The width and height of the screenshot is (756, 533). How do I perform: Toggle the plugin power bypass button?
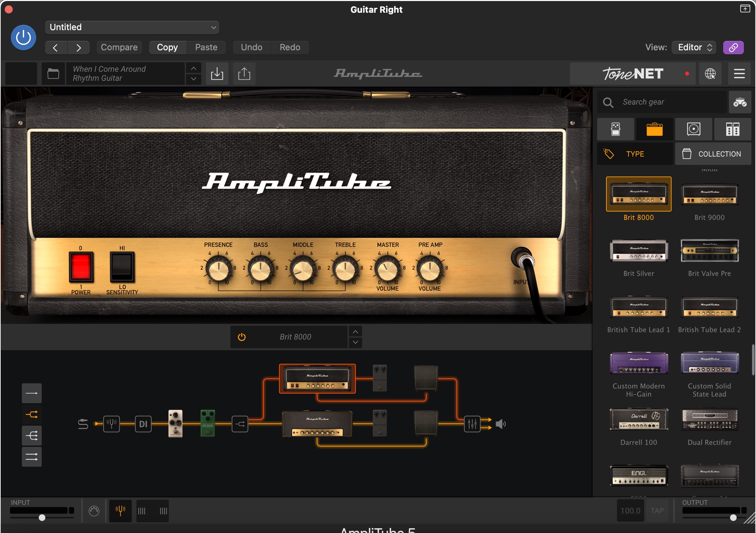tap(23, 38)
